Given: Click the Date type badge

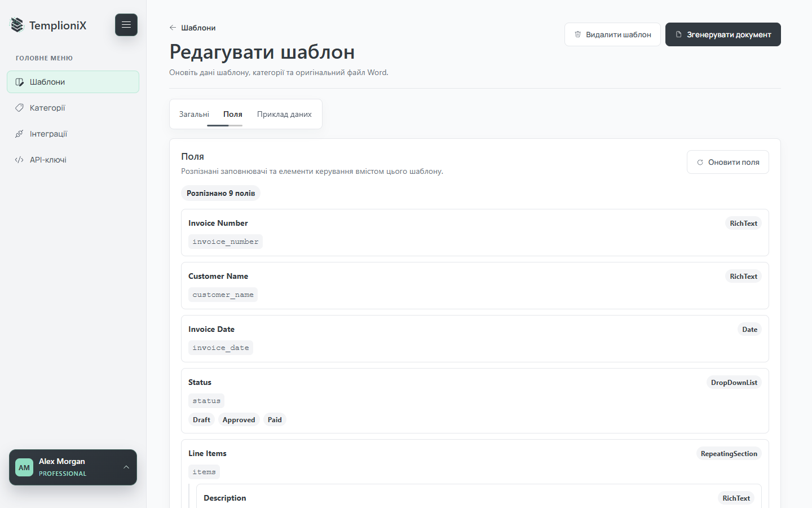Looking at the screenshot, I should coord(749,330).
